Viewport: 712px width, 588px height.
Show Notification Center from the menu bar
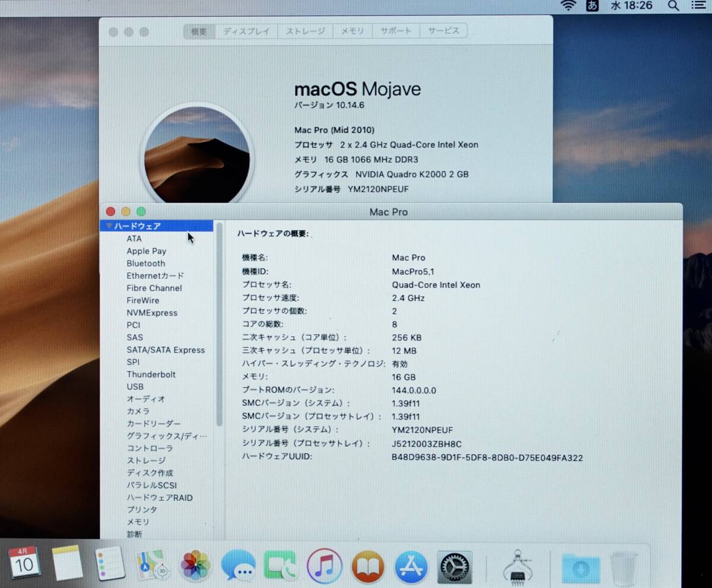[698, 5]
